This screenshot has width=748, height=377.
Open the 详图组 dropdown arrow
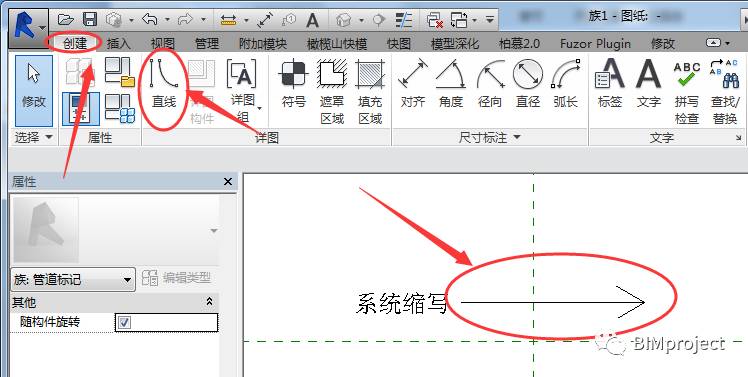coord(260,108)
